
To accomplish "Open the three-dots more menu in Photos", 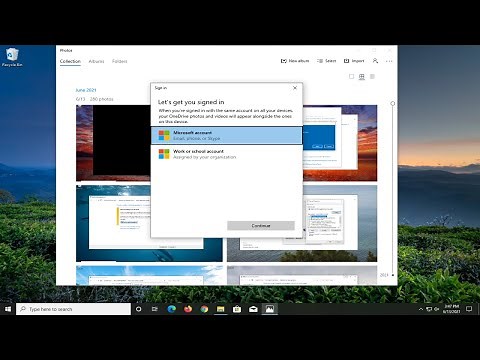I will pos(389,61).
